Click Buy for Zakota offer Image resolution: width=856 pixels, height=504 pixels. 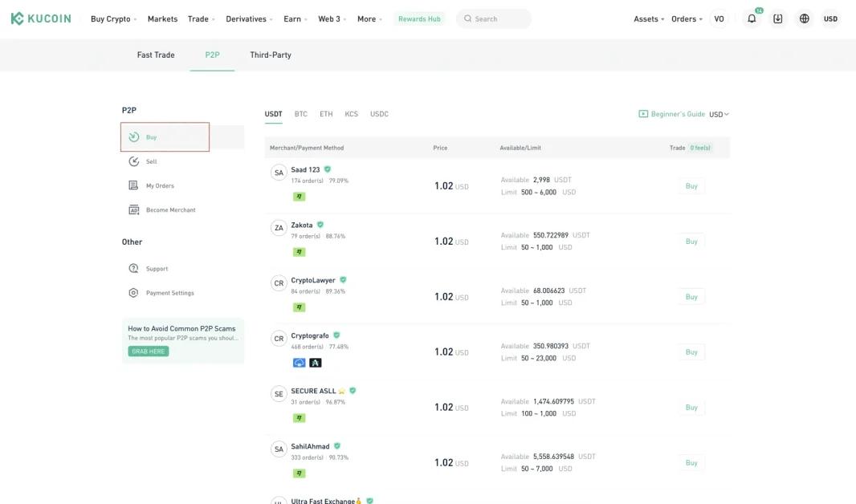(691, 241)
